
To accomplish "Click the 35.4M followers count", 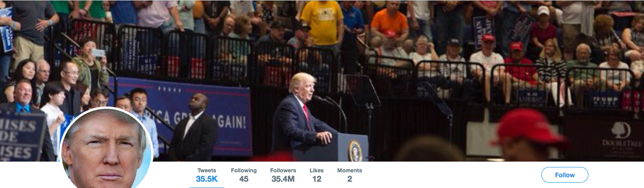I will pyautogui.click(x=283, y=179).
